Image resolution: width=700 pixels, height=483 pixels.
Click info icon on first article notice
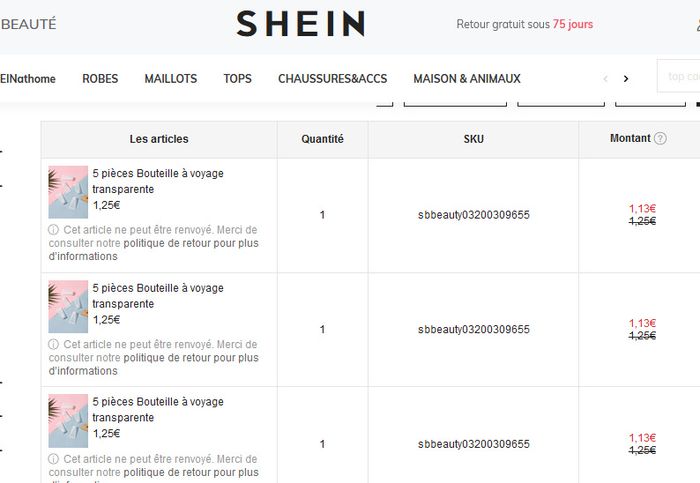pyautogui.click(x=54, y=229)
